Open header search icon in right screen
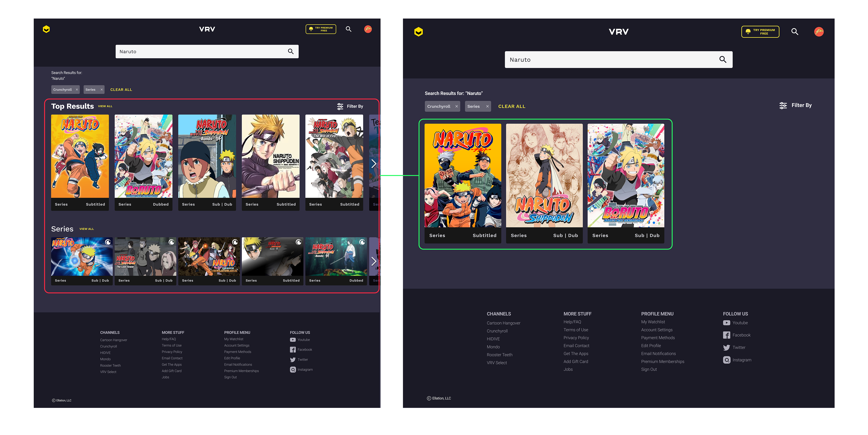The image size is (868, 435). coord(795,32)
